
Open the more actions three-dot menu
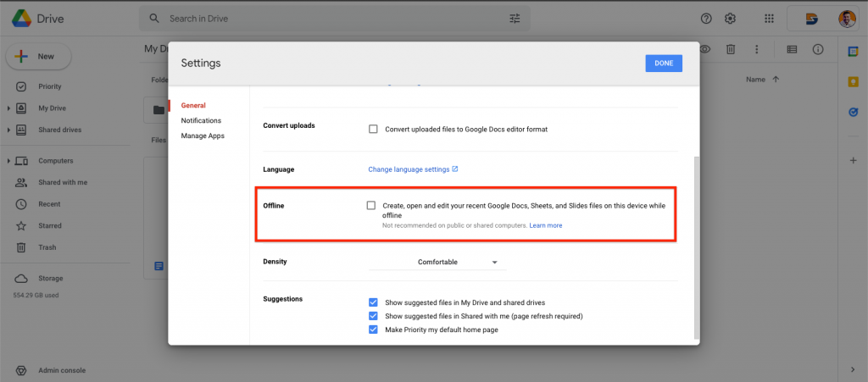[x=756, y=49]
